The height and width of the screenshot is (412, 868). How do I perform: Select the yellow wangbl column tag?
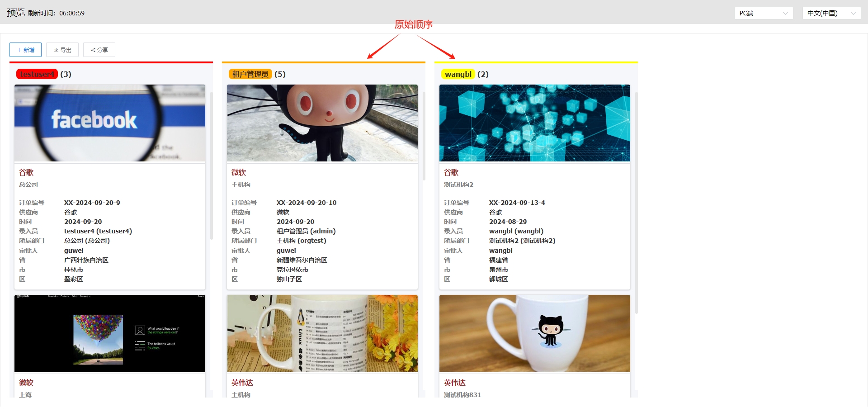(458, 74)
